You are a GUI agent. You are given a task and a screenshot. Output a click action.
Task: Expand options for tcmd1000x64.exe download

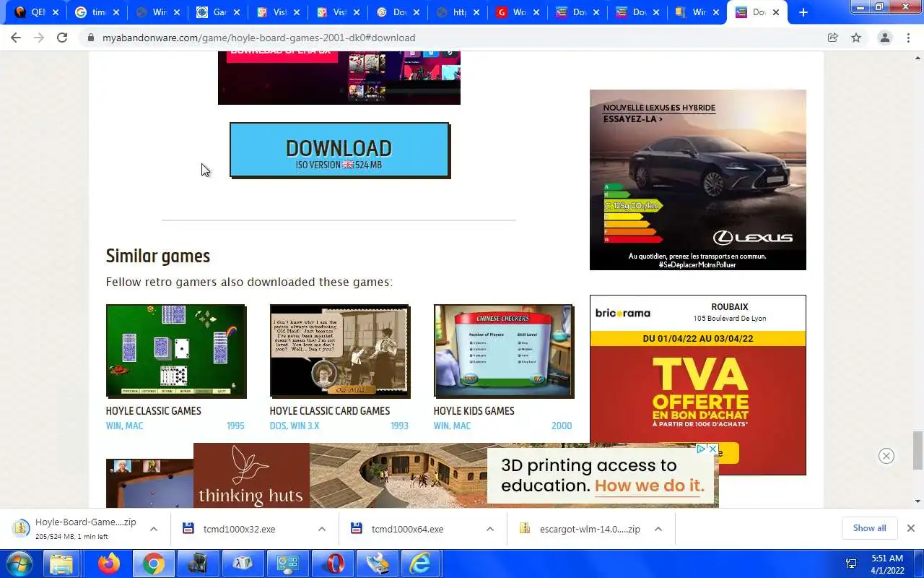[x=489, y=529]
